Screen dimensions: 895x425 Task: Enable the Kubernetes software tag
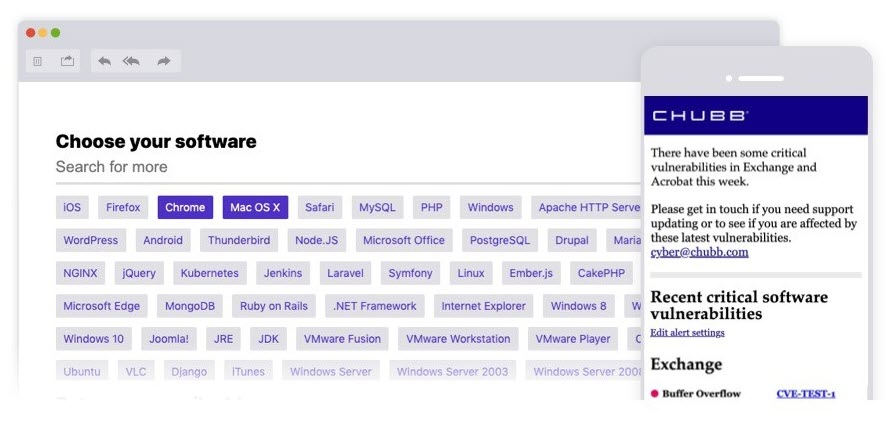pyautogui.click(x=209, y=273)
